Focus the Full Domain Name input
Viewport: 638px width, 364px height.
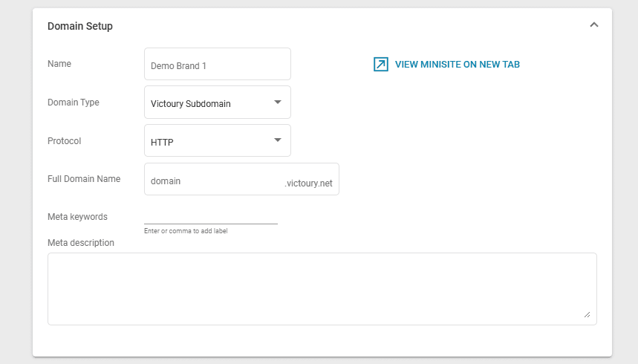(212, 181)
